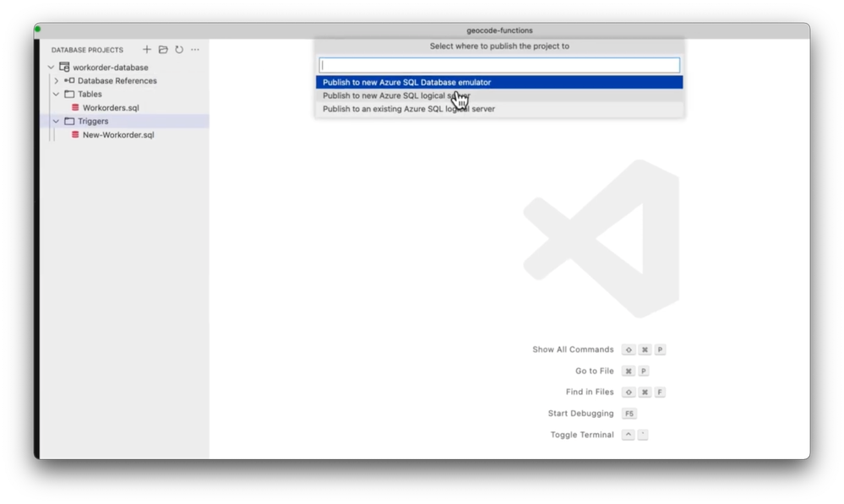
Task: Expand the Database References chevron
Action: pos(56,81)
